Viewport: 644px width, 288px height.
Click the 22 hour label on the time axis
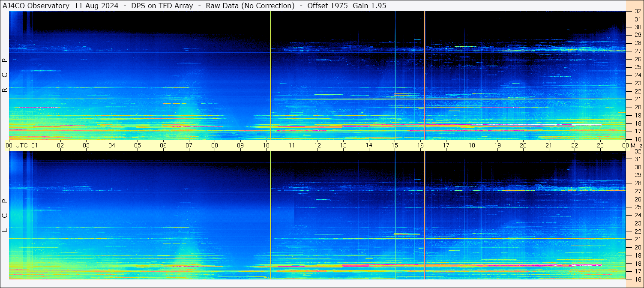[x=575, y=145]
